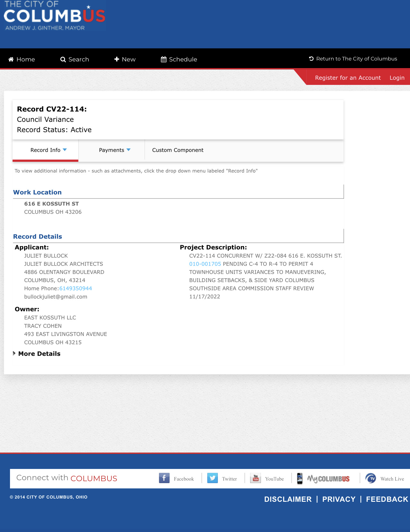Expand the Record Info dropdown arrow

[x=65, y=150]
